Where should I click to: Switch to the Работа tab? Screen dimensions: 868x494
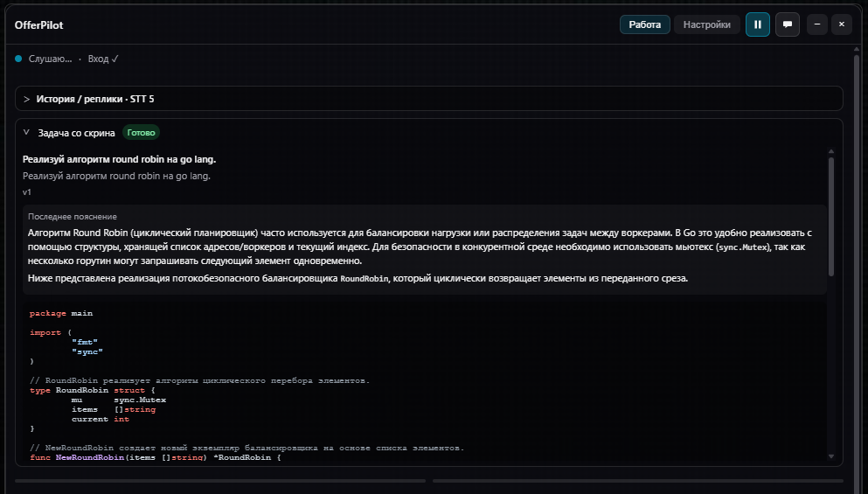click(x=645, y=25)
